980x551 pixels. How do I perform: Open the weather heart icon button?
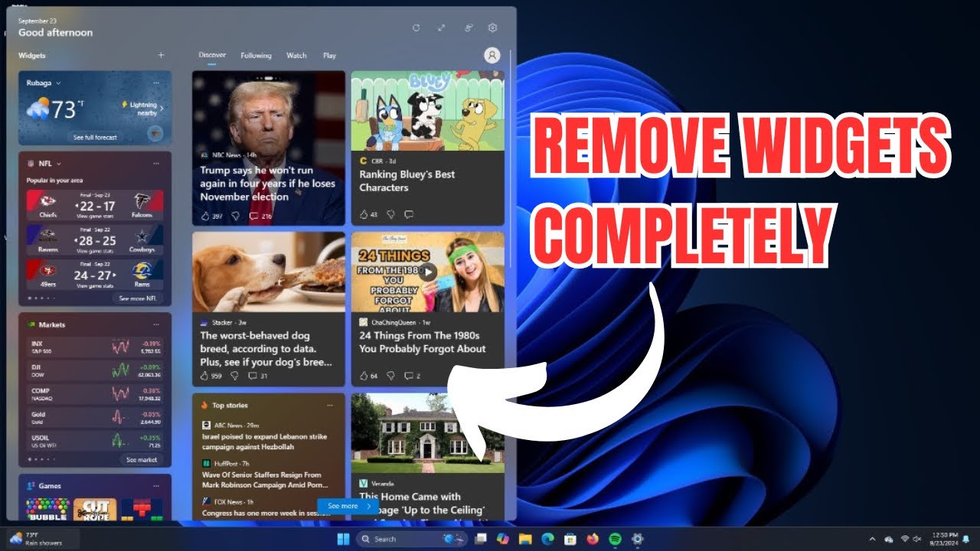tap(155, 133)
